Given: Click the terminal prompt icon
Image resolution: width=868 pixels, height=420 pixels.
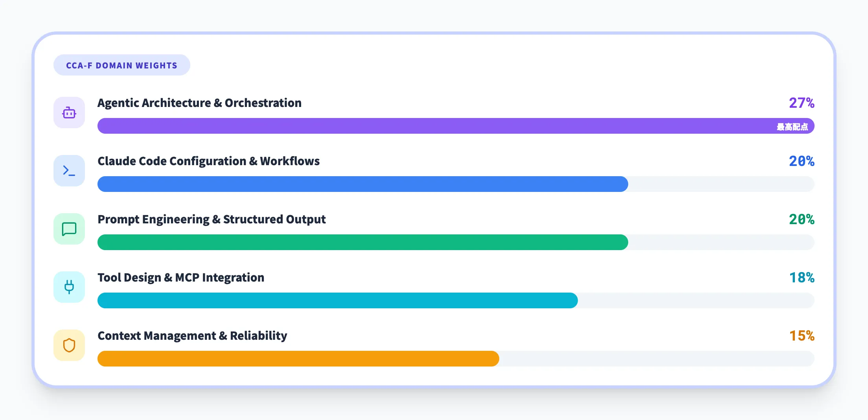Looking at the screenshot, I should [x=69, y=171].
